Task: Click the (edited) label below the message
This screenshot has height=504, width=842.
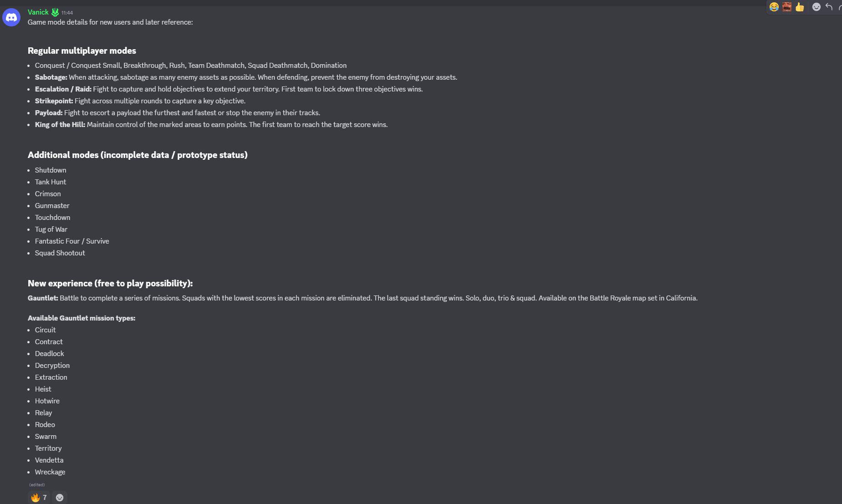Action: (x=37, y=485)
